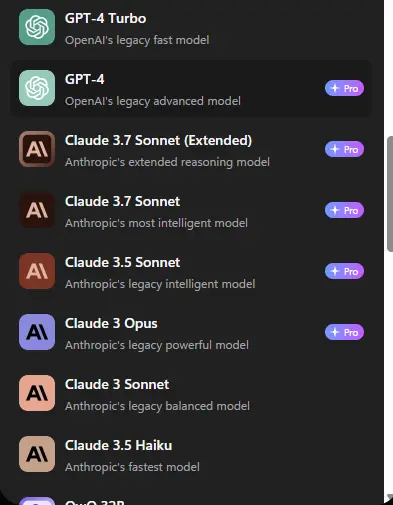Image resolution: width=393 pixels, height=505 pixels.
Task: Click the Pro badge for Claude 3 Opus
Action: point(344,332)
